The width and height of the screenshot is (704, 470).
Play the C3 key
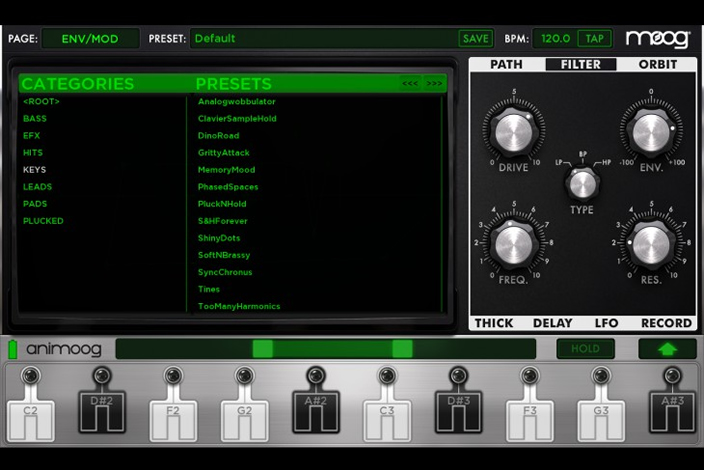pyautogui.click(x=387, y=420)
